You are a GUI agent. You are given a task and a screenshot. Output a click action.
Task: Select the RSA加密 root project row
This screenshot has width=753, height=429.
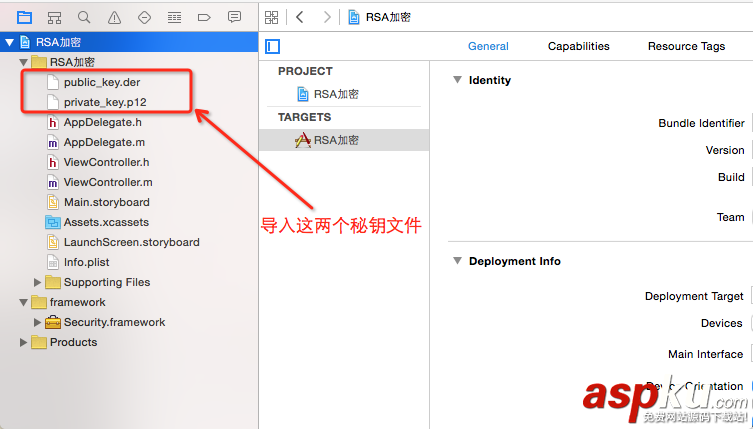[129, 42]
